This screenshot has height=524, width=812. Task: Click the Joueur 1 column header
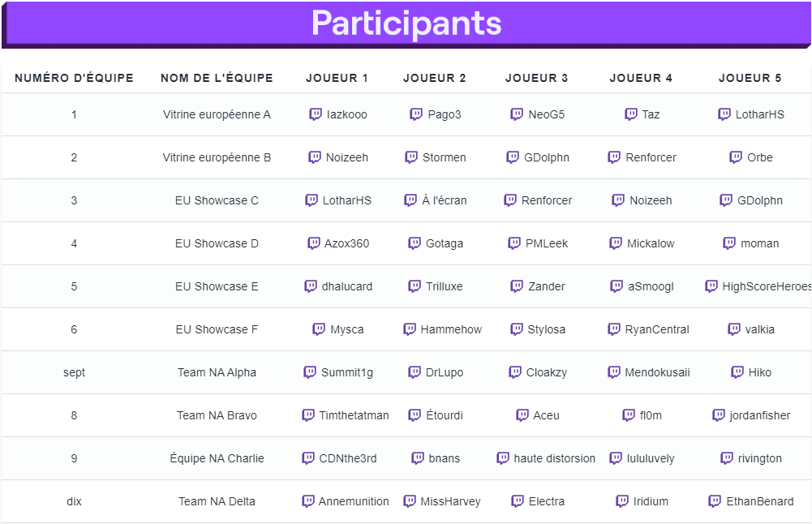(337, 78)
